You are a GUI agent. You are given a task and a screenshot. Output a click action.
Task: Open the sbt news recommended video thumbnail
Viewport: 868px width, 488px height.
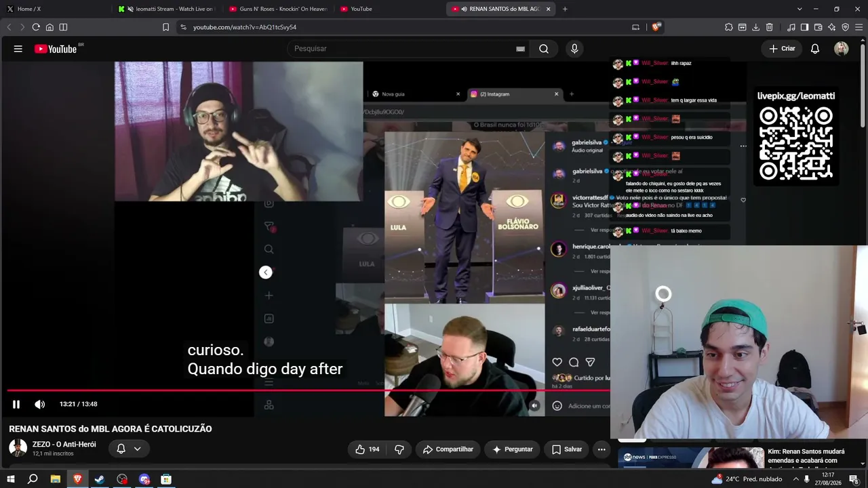[691, 457]
